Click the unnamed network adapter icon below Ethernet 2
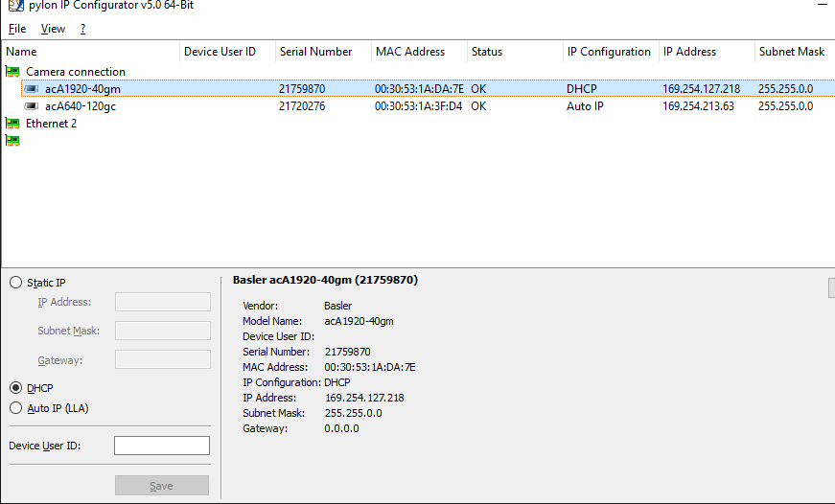 [12, 141]
